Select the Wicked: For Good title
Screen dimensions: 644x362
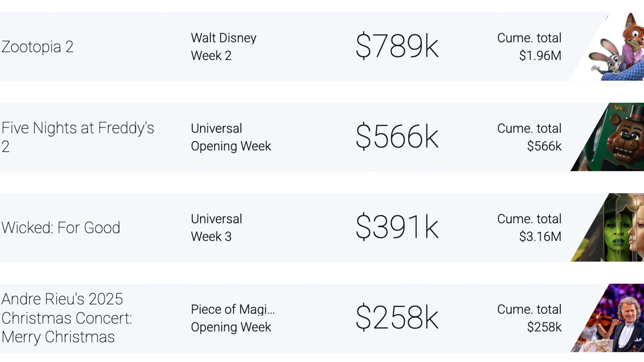[61, 228]
